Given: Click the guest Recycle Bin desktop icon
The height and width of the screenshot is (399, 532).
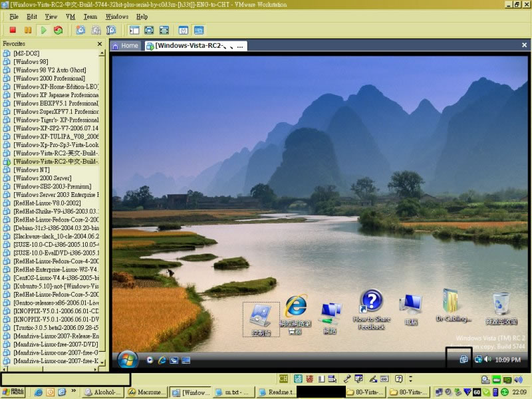Looking at the screenshot, I should pos(501,309).
